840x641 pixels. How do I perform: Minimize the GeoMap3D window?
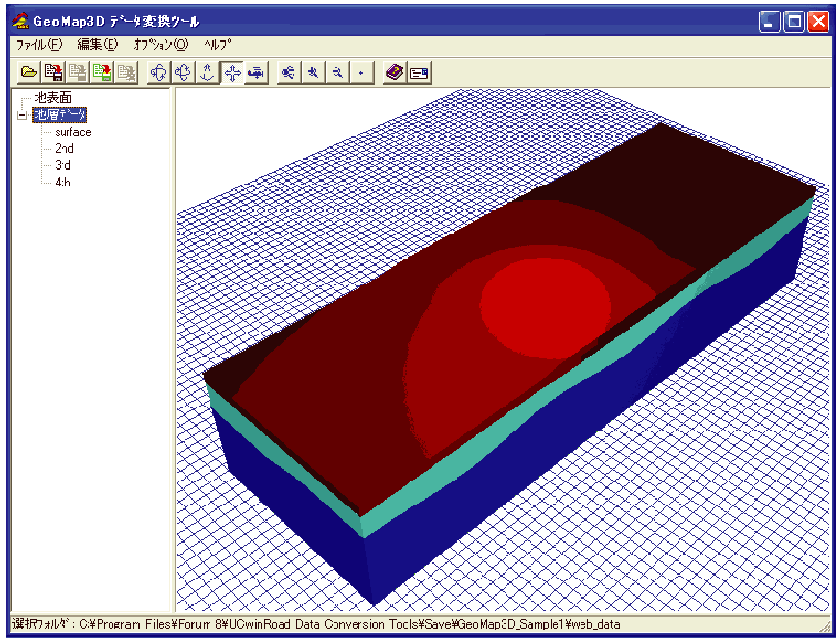(x=770, y=21)
